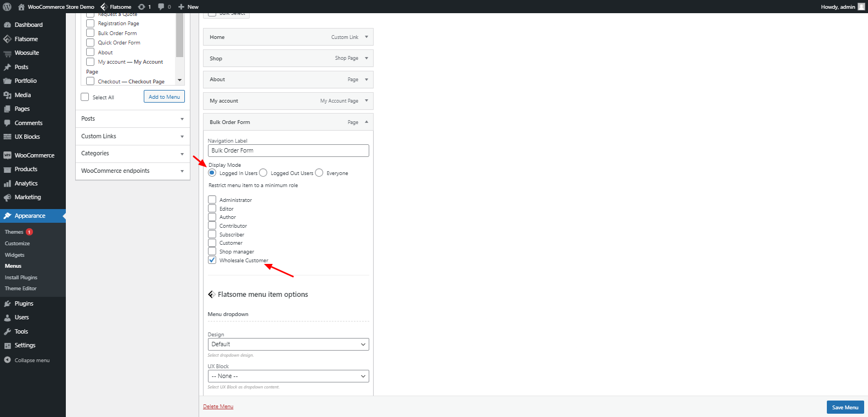
Task: Open Themes submenu item
Action: coord(14,232)
